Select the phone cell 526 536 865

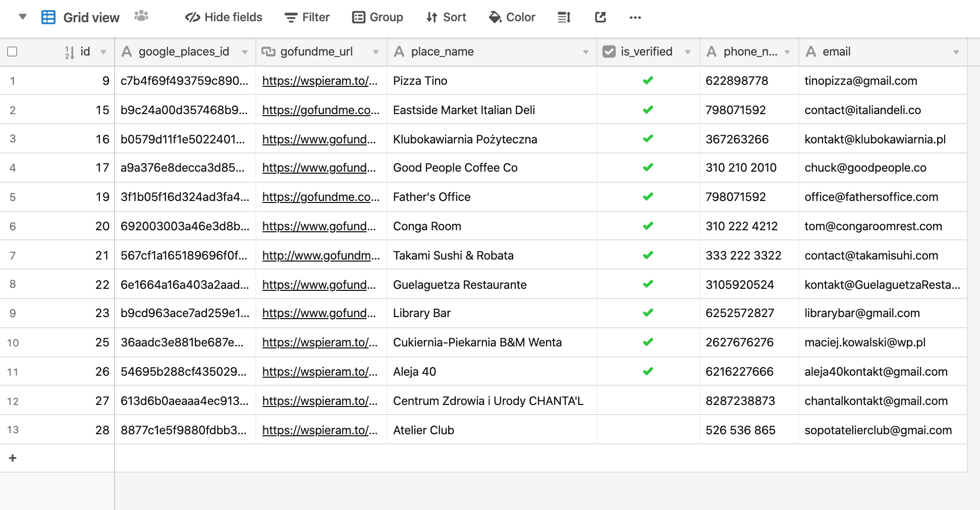[749, 430]
